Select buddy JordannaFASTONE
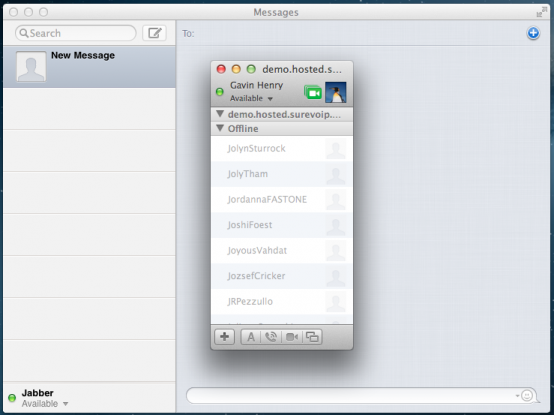The height and width of the screenshot is (415, 554). click(282, 200)
